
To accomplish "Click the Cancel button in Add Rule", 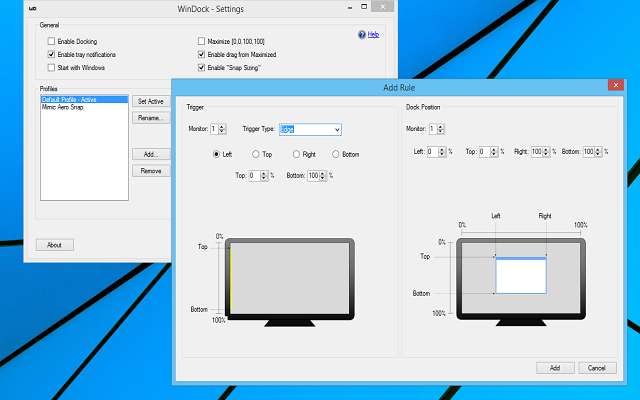I will click(x=597, y=367).
